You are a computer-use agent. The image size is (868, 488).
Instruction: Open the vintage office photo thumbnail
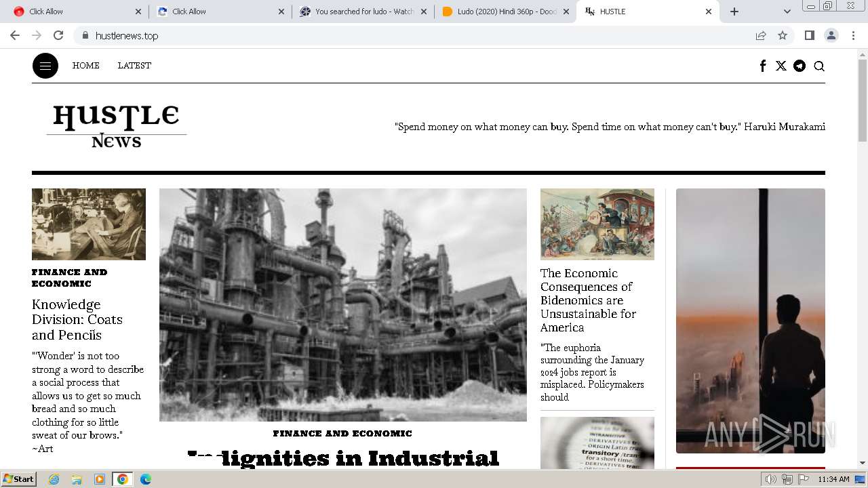[89, 224]
